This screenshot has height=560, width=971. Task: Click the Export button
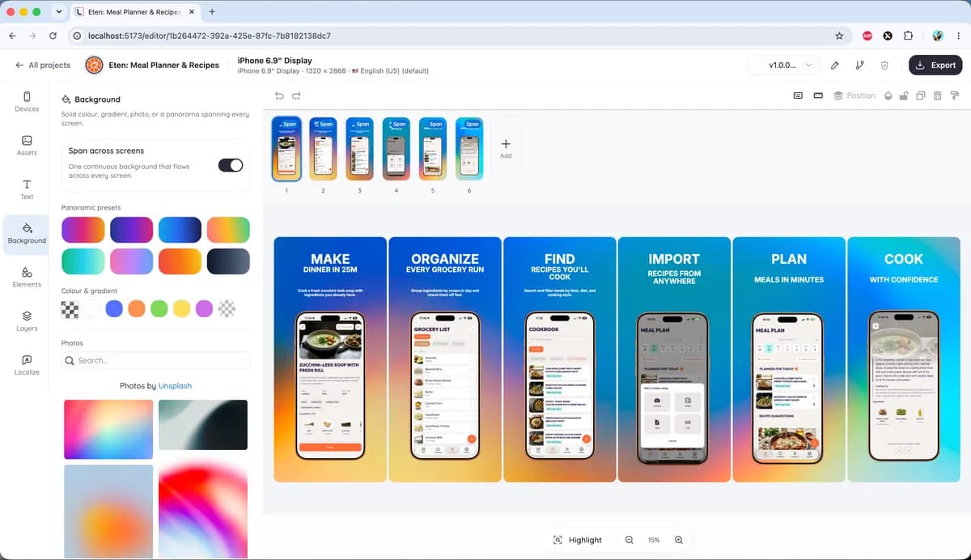(935, 65)
